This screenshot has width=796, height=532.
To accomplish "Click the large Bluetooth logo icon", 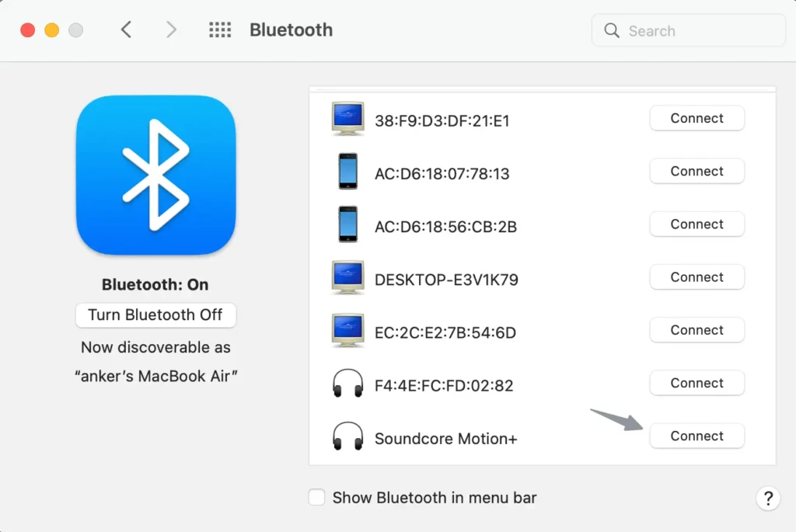I will click(x=155, y=176).
